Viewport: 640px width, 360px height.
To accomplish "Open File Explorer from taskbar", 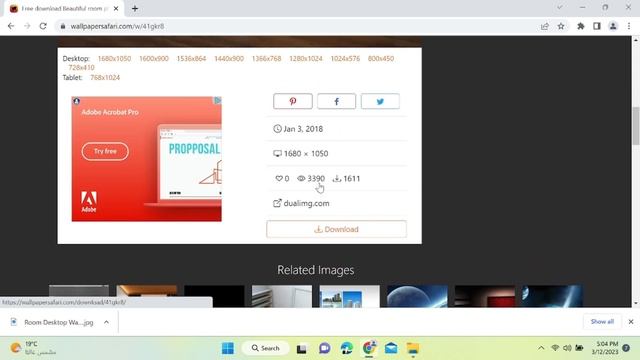I will point(413,348).
